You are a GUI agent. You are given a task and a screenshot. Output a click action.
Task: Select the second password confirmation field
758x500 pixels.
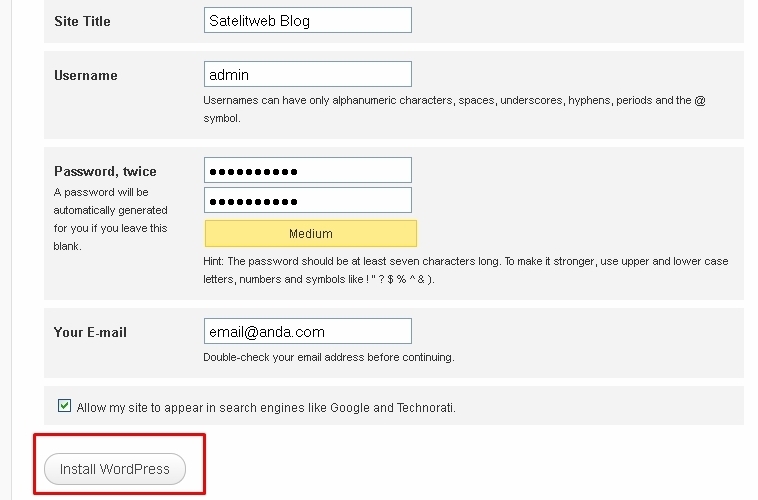[x=308, y=200]
